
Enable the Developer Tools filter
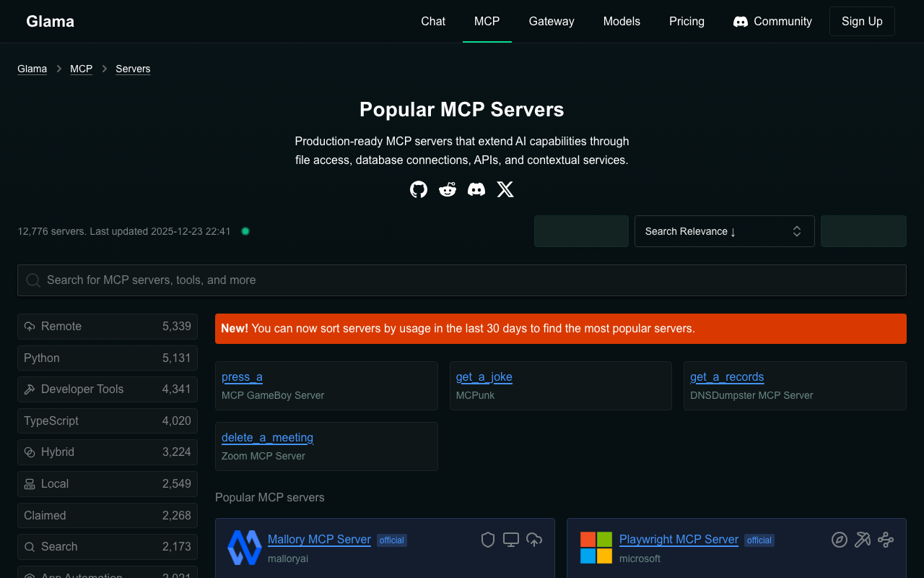click(x=108, y=389)
